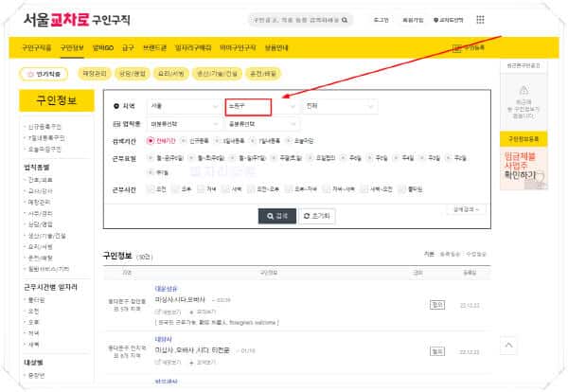Select the 7일내등록 radio option
This screenshot has height=392, width=568.
point(253,140)
